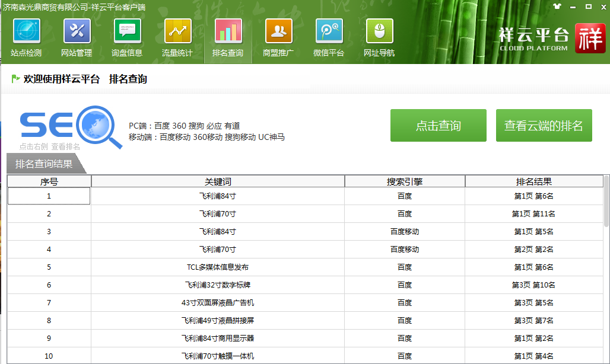The width and height of the screenshot is (610, 364).
Task: Select the 序号 cell of row 9
Action: coord(49,339)
